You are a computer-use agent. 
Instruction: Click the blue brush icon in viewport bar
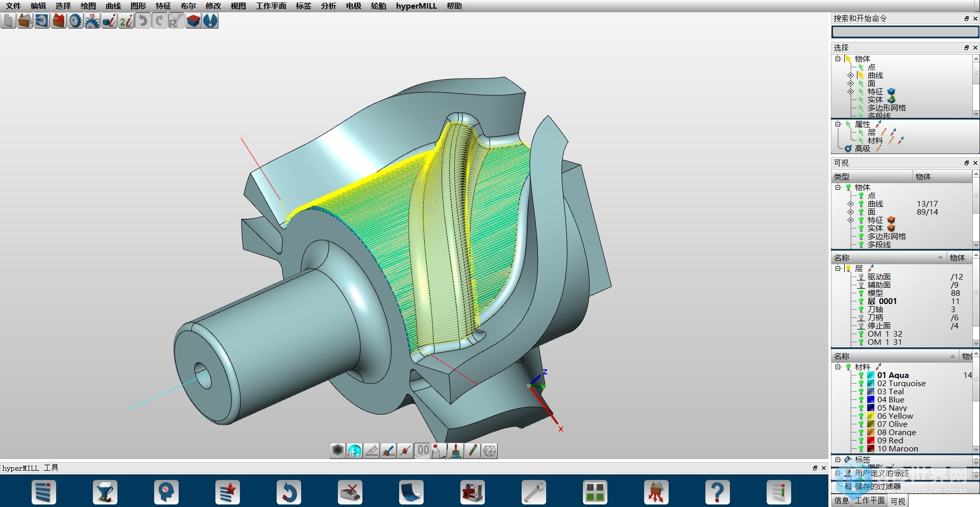388,451
